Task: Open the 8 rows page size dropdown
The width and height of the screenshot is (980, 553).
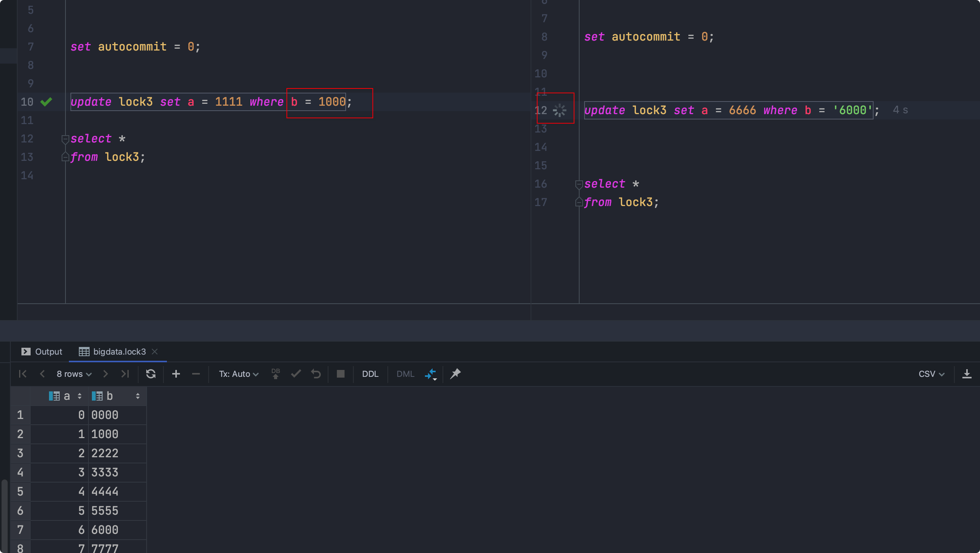Action: pyautogui.click(x=74, y=374)
